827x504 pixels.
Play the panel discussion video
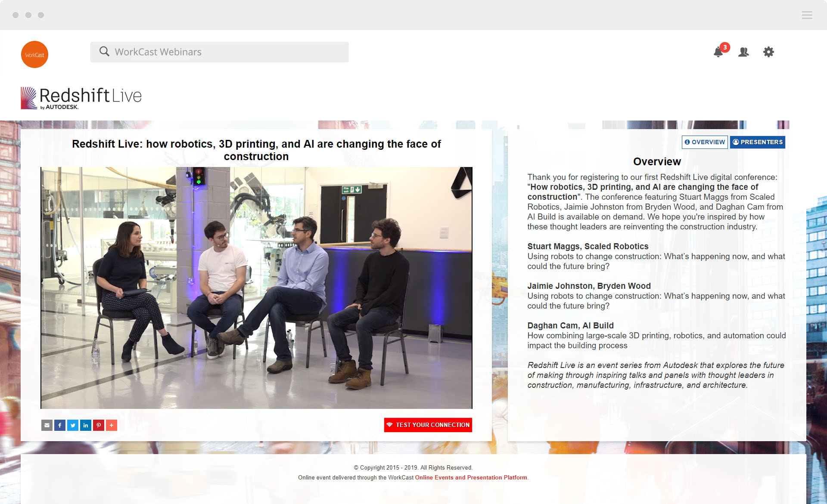pyautogui.click(x=256, y=288)
